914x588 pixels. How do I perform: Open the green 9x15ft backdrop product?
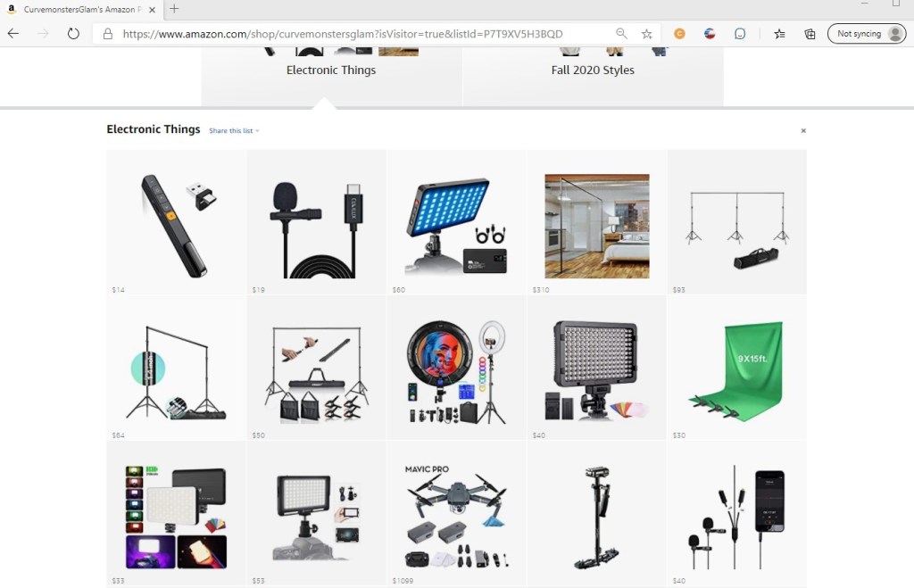736,371
